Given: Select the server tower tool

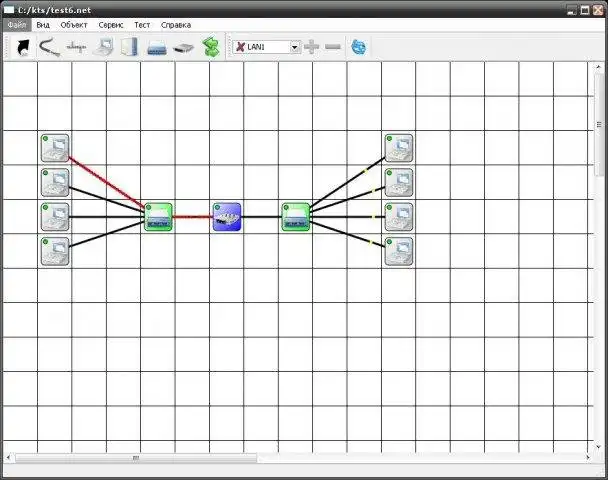Looking at the screenshot, I should click(130, 47).
